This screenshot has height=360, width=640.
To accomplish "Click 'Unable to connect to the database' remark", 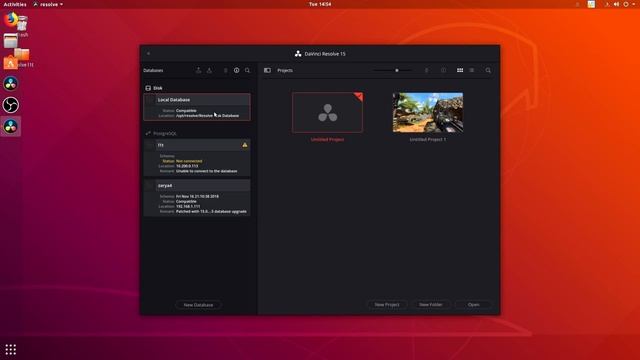I will [207, 171].
